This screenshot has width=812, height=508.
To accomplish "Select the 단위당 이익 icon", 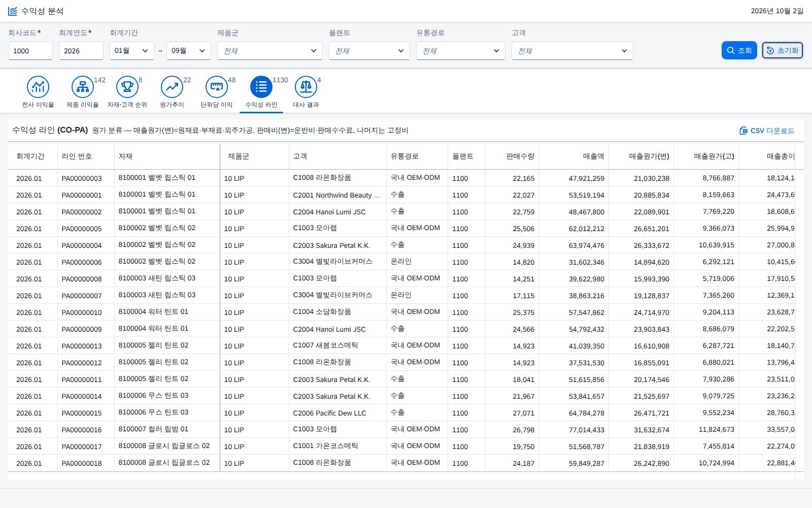I will click(x=217, y=87).
